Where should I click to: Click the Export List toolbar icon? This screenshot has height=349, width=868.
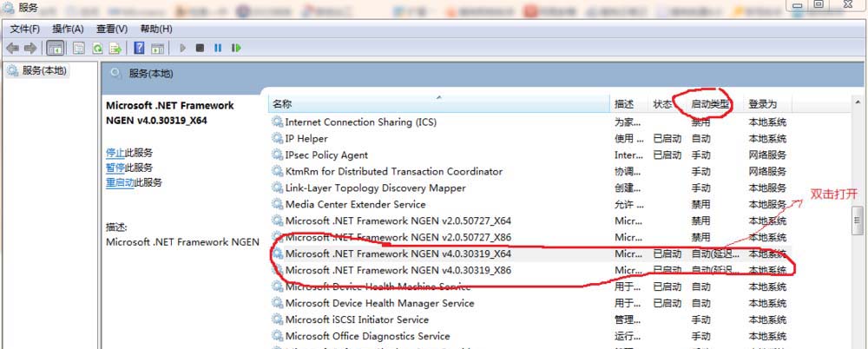(115, 49)
